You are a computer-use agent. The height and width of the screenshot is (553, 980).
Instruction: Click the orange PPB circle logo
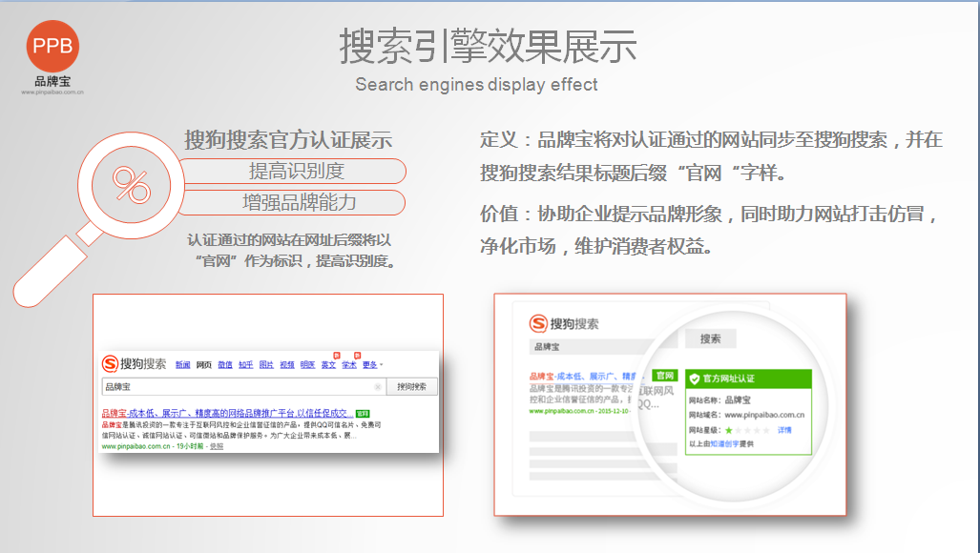tap(52, 46)
